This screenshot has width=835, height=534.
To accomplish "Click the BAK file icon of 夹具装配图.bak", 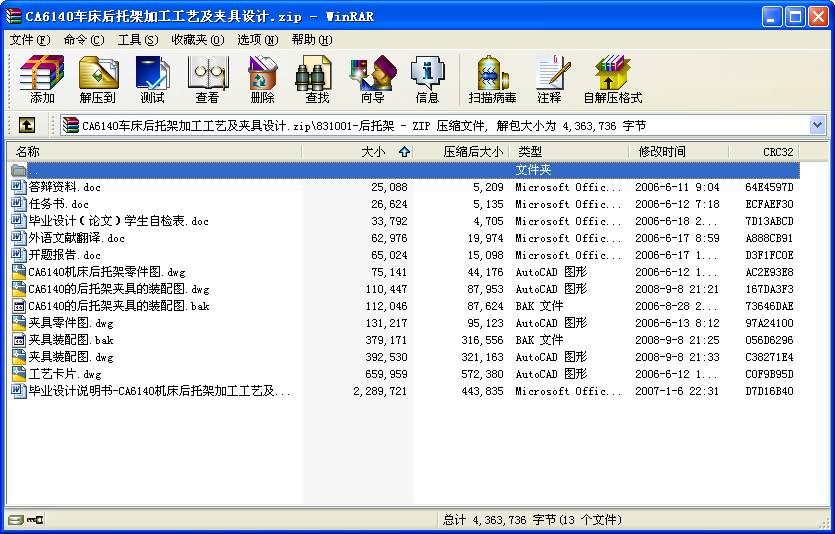I will pos(19,340).
